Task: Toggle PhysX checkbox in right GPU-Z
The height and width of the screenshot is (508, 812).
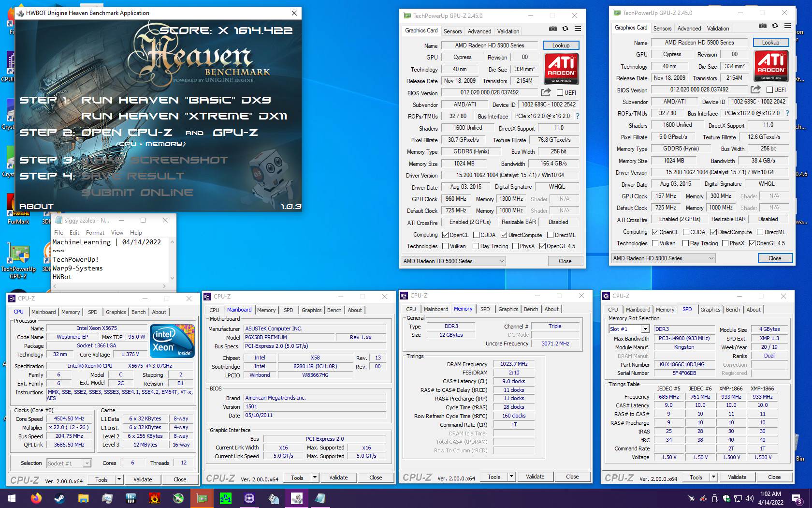Action: click(725, 243)
